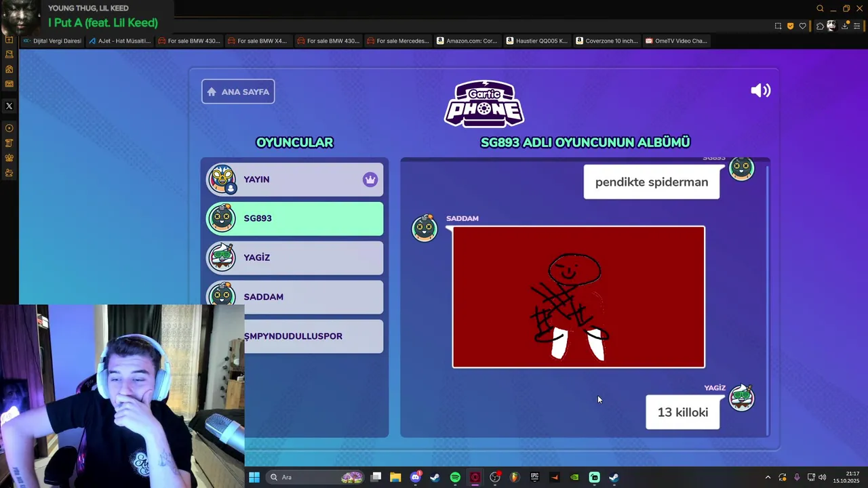Open the player sidebar icon
Viewport: 868px width, 488px height.
tap(9, 128)
